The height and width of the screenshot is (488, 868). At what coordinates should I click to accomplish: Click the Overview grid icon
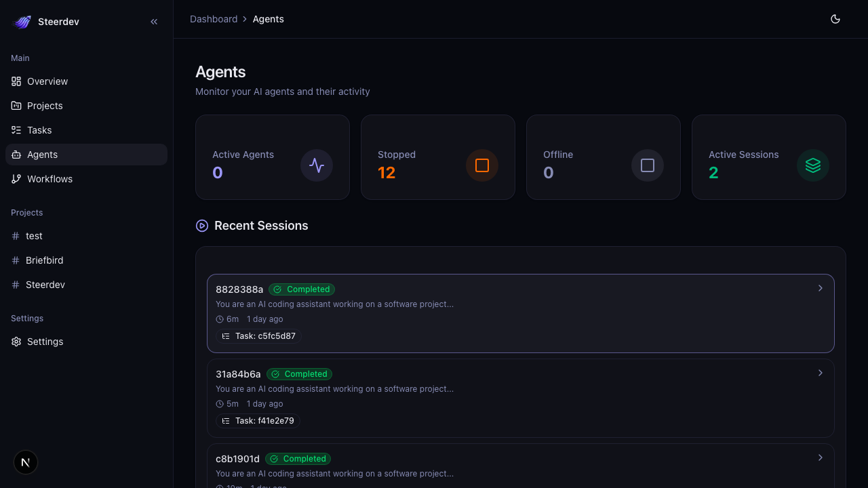[x=16, y=81]
